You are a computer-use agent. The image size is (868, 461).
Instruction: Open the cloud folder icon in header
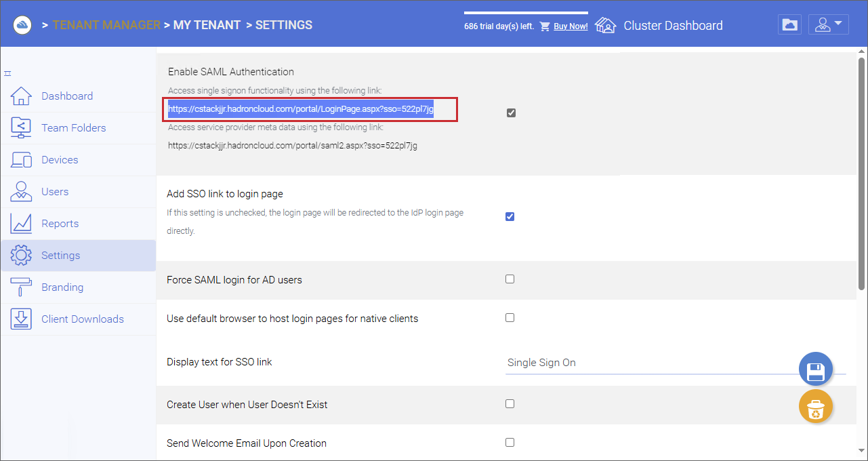click(x=789, y=25)
